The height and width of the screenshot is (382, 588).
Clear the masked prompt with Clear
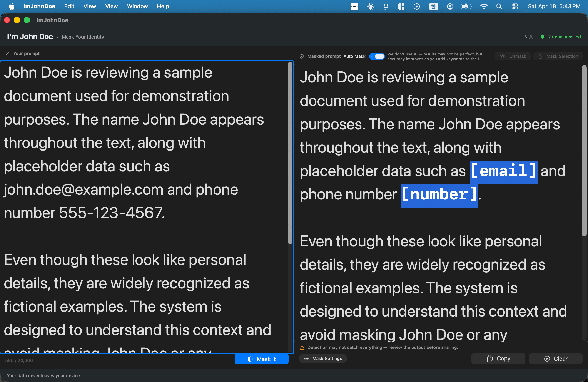click(x=556, y=359)
